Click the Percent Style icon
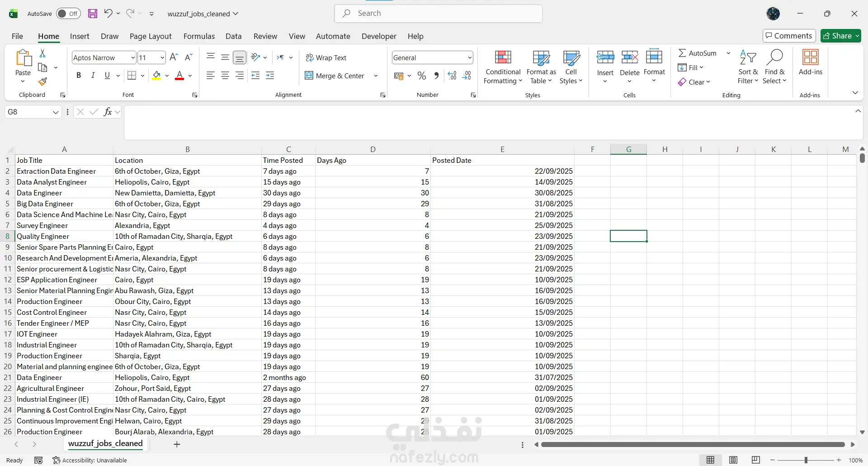 coord(422,76)
